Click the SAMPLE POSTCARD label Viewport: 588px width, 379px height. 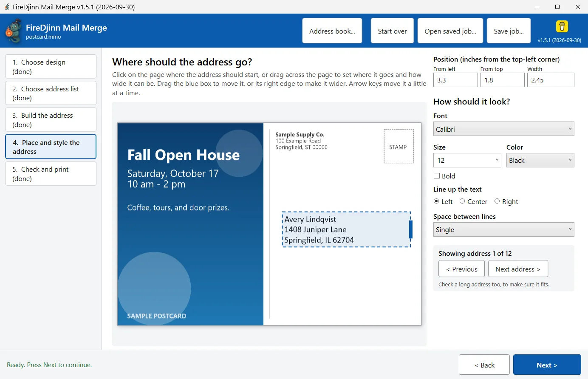[157, 316]
